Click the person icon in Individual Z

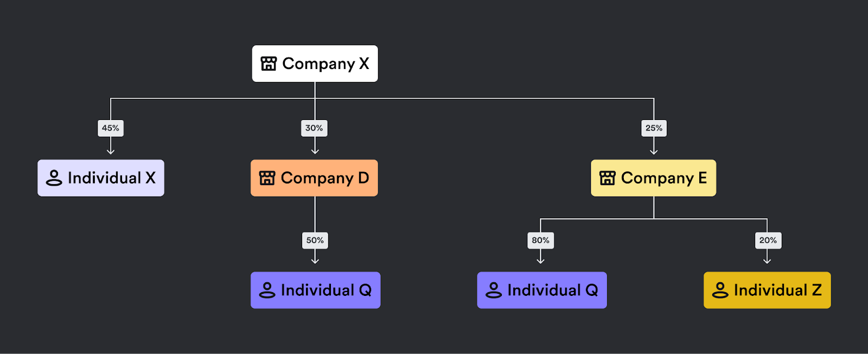[x=720, y=290]
